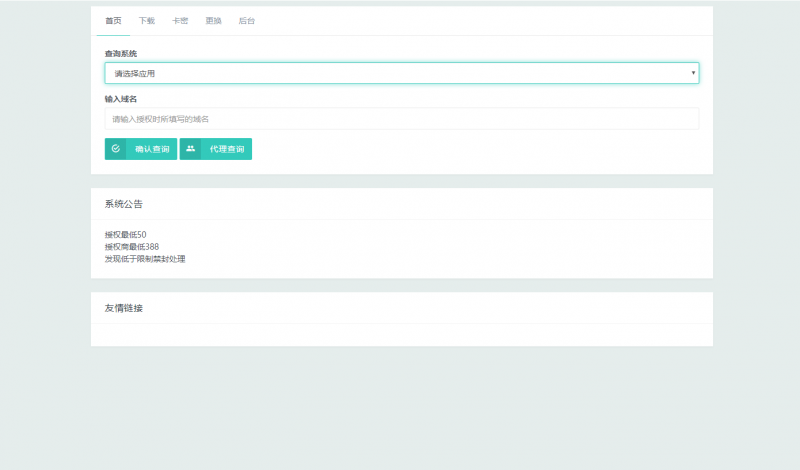Click the dropdown arrow of 查询系统 selector

point(693,73)
